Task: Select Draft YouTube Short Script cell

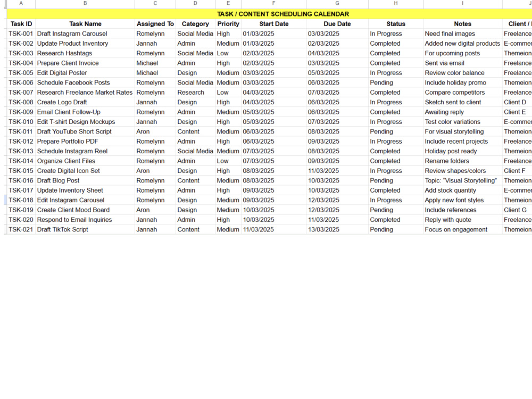Action: [x=85, y=131]
